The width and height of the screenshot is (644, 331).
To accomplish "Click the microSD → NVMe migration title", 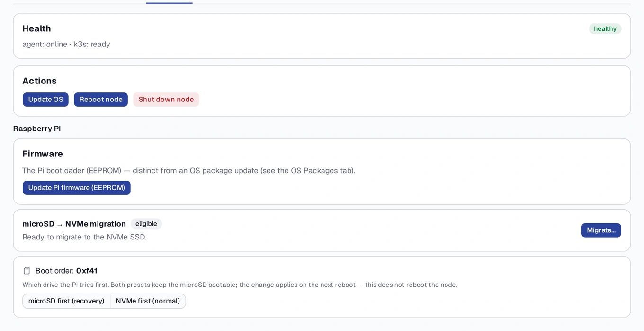I will click(x=74, y=224).
